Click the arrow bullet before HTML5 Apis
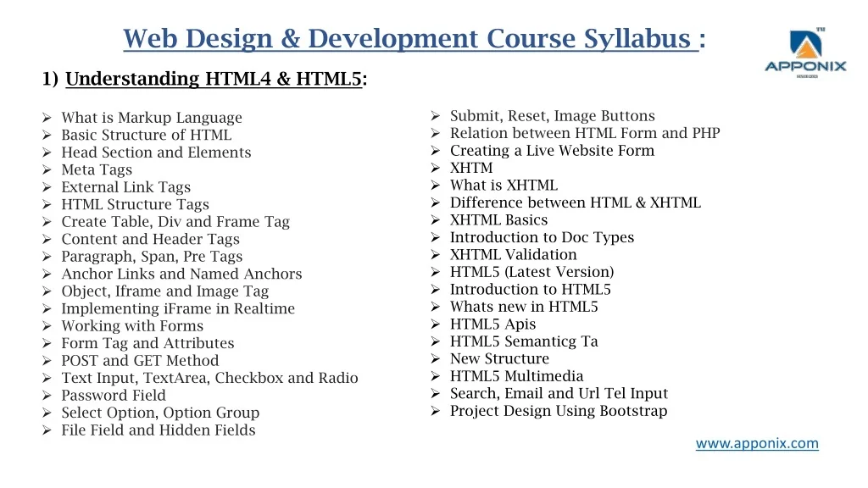868x488 pixels. click(x=435, y=324)
